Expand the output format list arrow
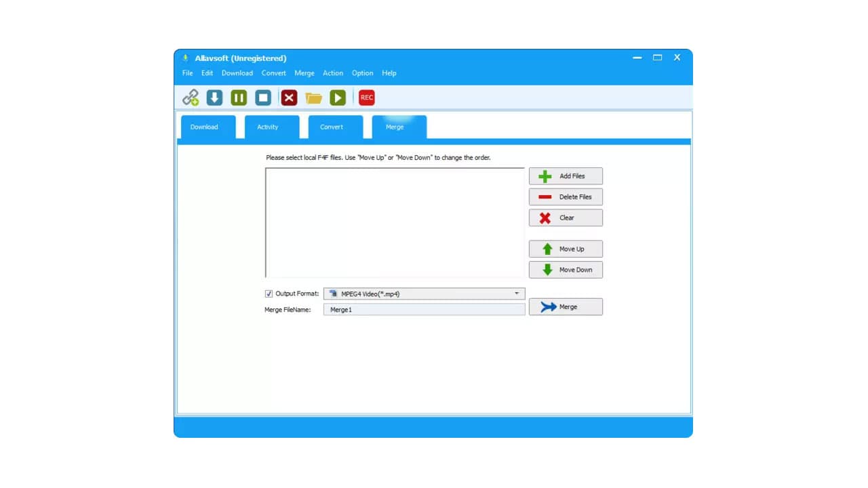868x488 pixels. [x=517, y=293]
